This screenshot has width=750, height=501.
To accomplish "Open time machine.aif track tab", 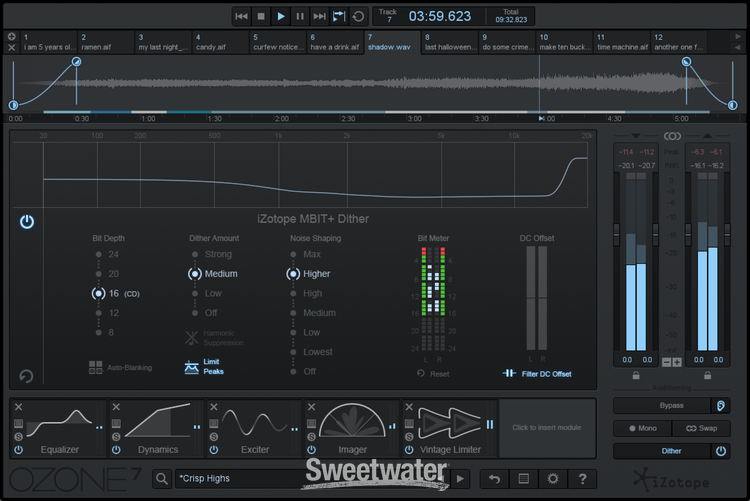I will [x=622, y=42].
